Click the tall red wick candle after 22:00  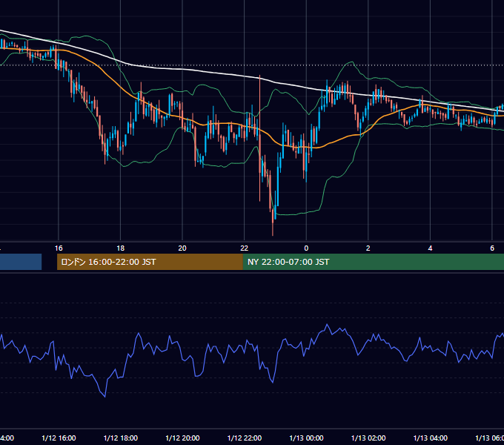[x=259, y=138]
